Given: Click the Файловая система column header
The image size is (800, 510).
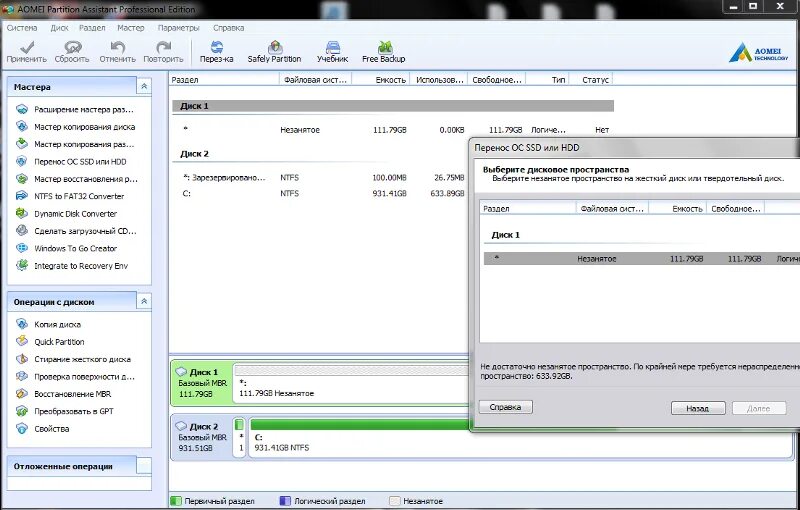Looking at the screenshot, I should (x=315, y=80).
